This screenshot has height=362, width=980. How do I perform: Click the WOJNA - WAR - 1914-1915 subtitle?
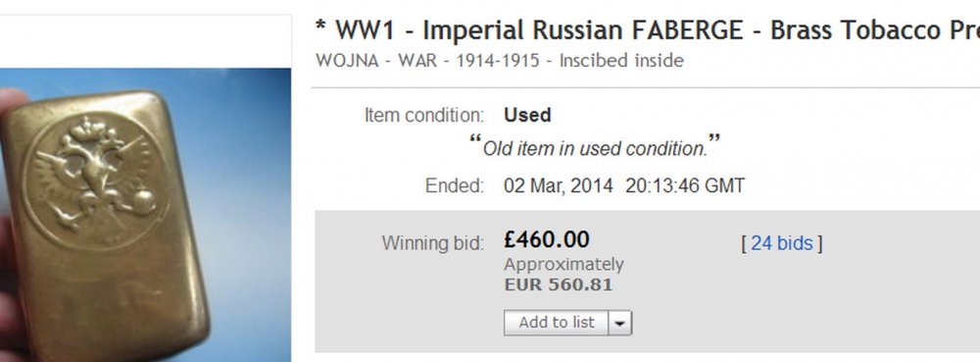[x=500, y=61]
